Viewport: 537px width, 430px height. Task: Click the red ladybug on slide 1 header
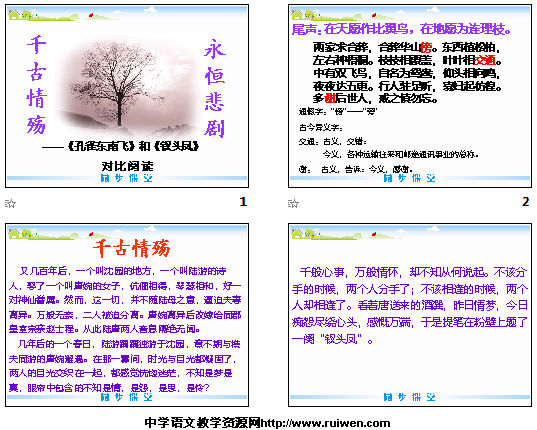click(x=91, y=15)
